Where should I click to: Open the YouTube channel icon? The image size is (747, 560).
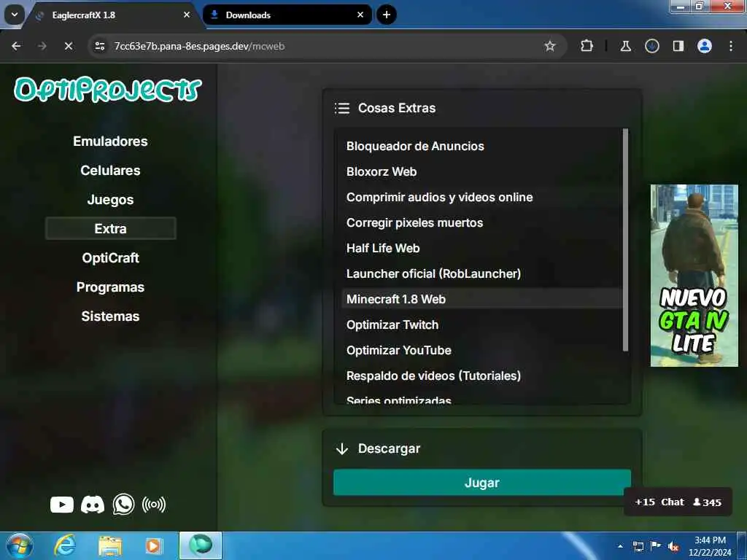point(62,505)
